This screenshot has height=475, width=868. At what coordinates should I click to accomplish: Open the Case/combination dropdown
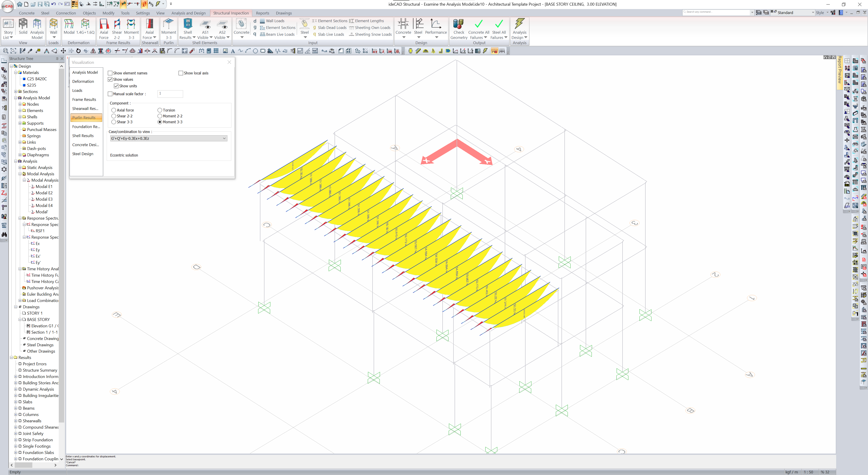click(x=168, y=139)
